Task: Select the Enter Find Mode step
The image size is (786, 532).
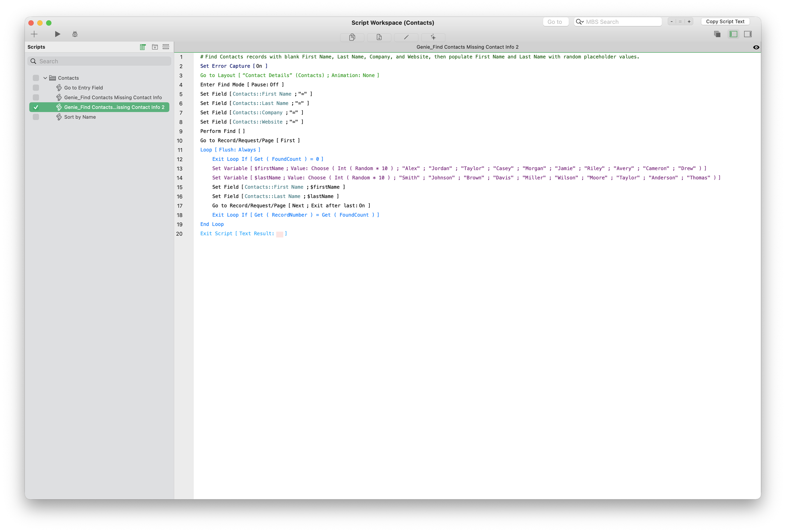Action: [242, 85]
